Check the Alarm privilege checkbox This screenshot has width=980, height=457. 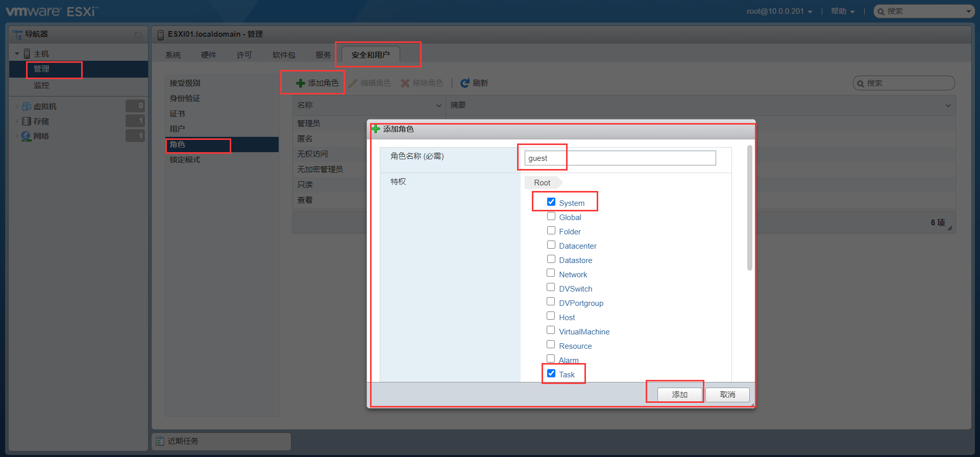[551, 358]
